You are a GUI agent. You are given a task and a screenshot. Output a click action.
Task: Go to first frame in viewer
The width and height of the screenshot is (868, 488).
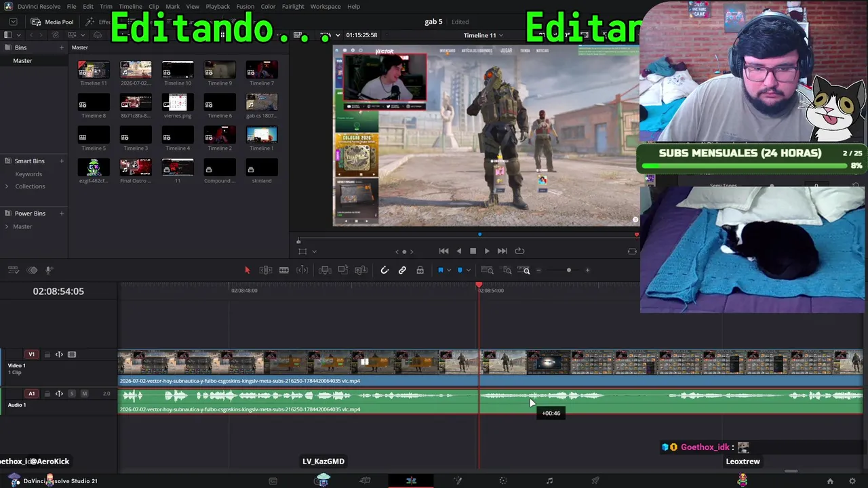click(443, 251)
